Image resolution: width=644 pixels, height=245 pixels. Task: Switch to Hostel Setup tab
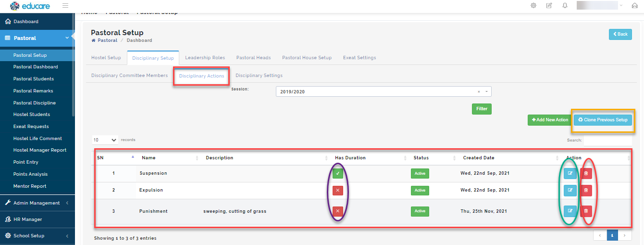click(x=106, y=58)
